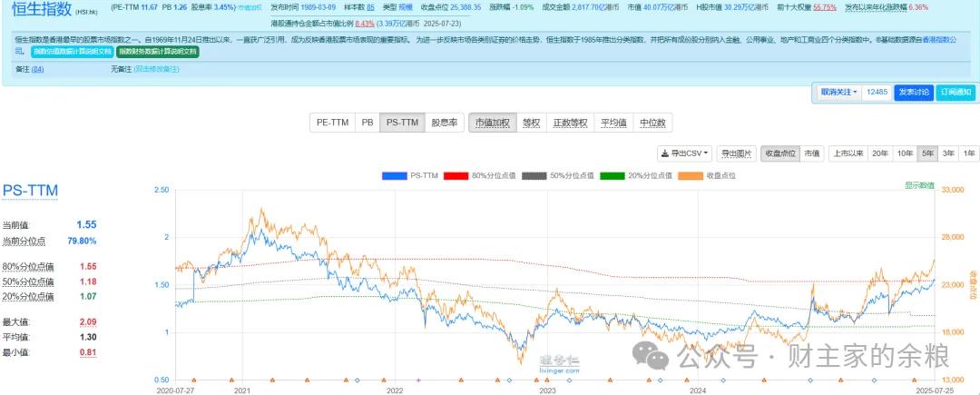Choose 市值加权 weighting method
The width and height of the screenshot is (980, 395).
(x=493, y=123)
